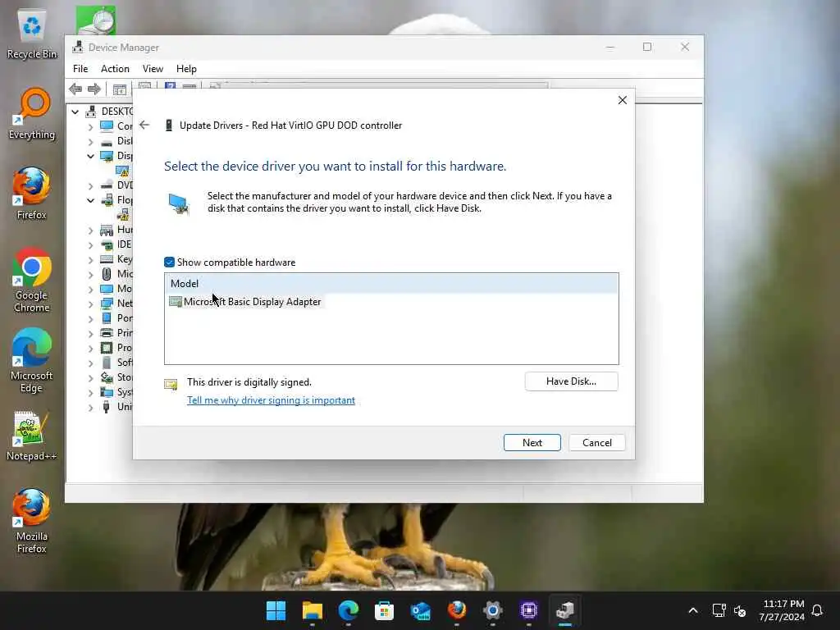Go back with the dialog back arrow
Image resolution: width=840 pixels, height=630 pixels.
point(144,125)
